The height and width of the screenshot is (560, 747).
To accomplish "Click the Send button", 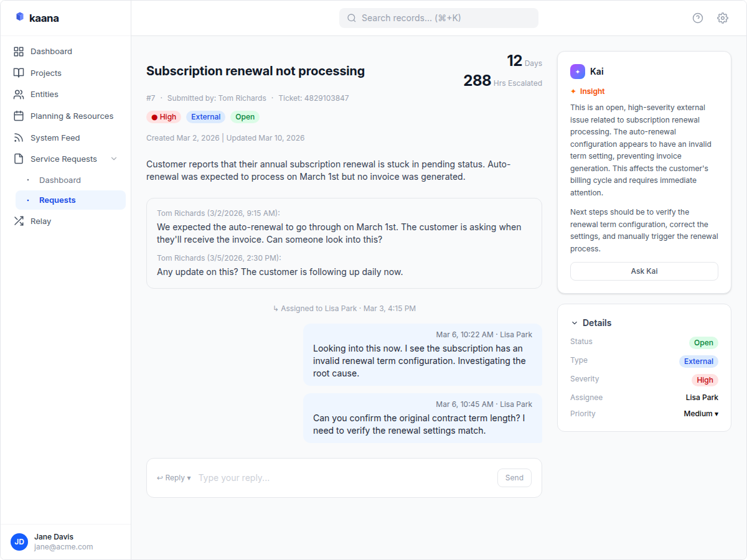I will click(514, 477).
